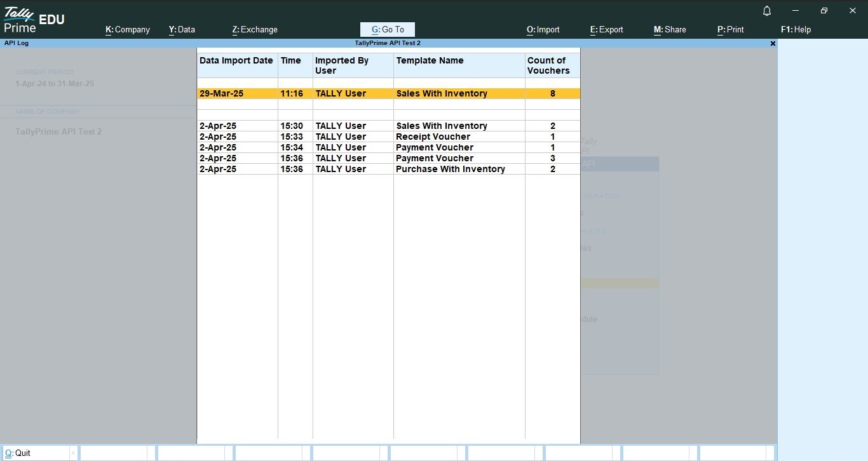Click TallyPrime API Test 2 company name
The height and width of the screenshot is (461, 868).
point(58,131)
